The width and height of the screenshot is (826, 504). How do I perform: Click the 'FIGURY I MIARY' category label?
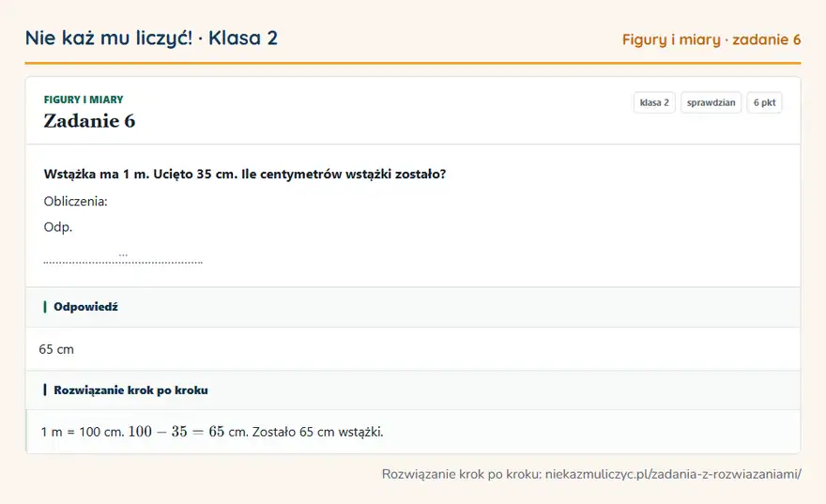coord(84,99)
